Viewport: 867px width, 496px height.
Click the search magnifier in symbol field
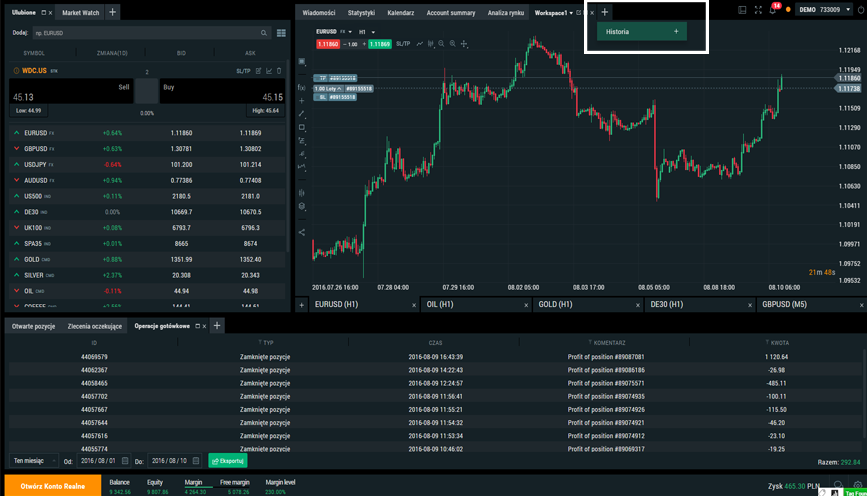coord(264,33)
